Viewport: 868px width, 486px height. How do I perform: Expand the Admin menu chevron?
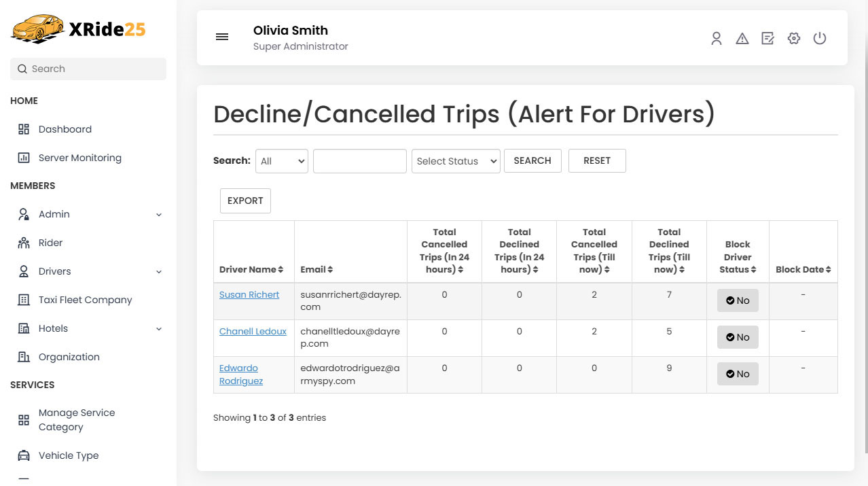[159, 215]
